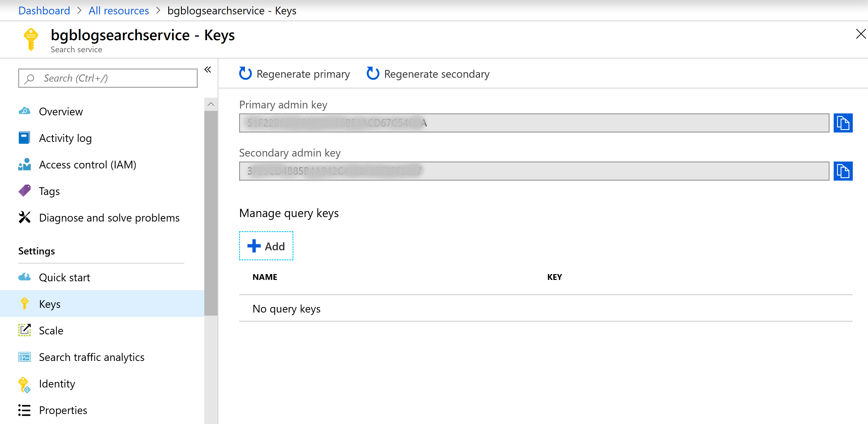The image size is (868, 424).
Task: Click the magnifier icon in search box
Action: pyautogui.click(x=30, y=79)
